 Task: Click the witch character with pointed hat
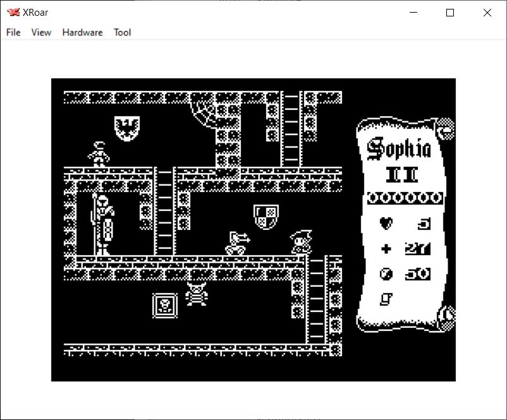pos(301,243)
